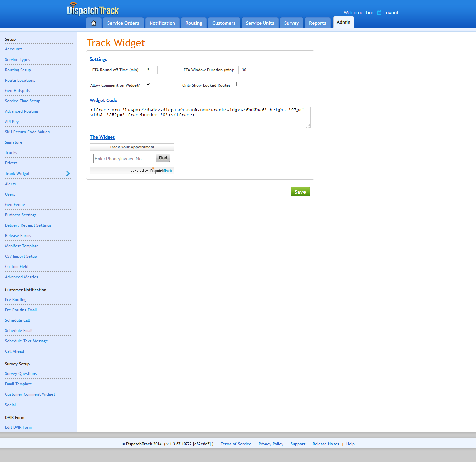Image resolution: width=476 pixels, height=462 pixels.
Task: Focus the ETA Window Duration field
Action: (x=245, y=70)
